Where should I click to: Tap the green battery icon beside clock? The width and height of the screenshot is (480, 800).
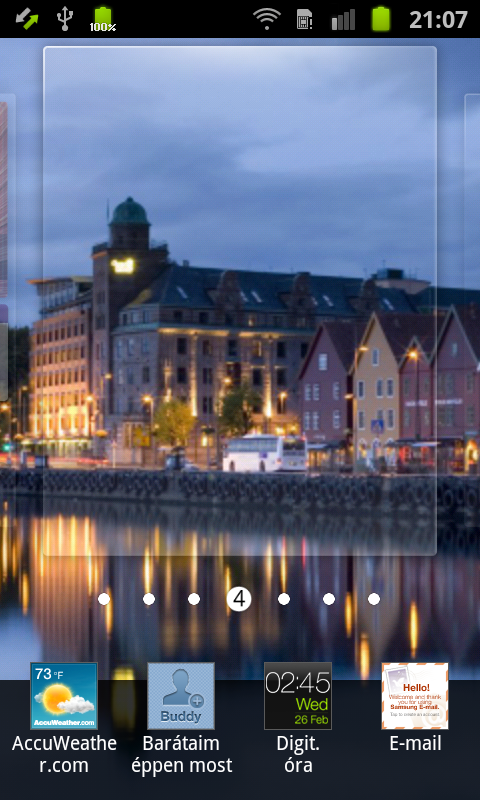(381, 19)
